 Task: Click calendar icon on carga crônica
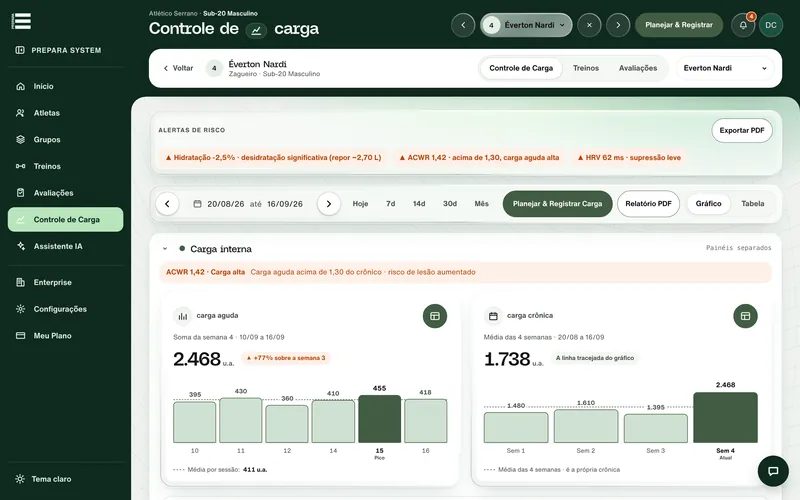(493, 316)
